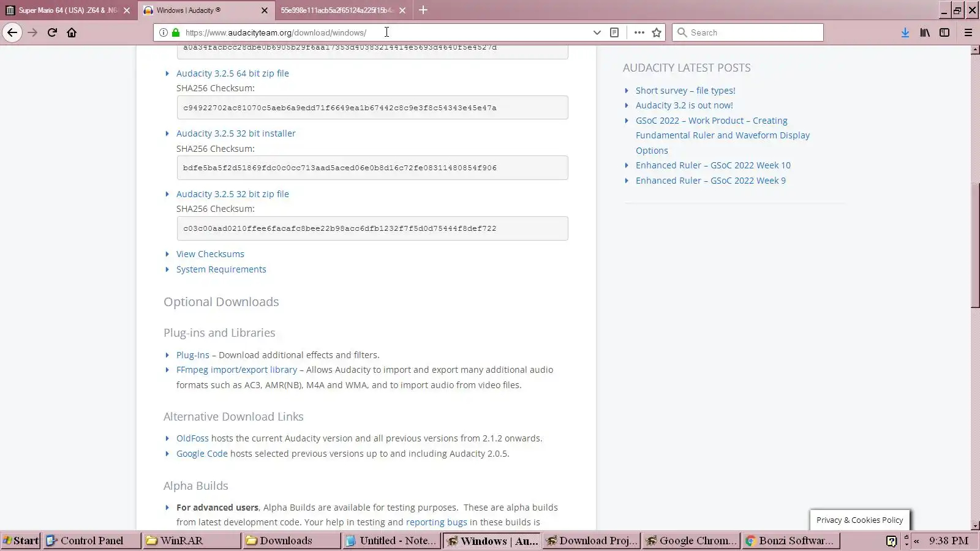This screenshot has height=551, width=980.
Task: Click the scrollbar up arrow
Action: click(975, 50)
